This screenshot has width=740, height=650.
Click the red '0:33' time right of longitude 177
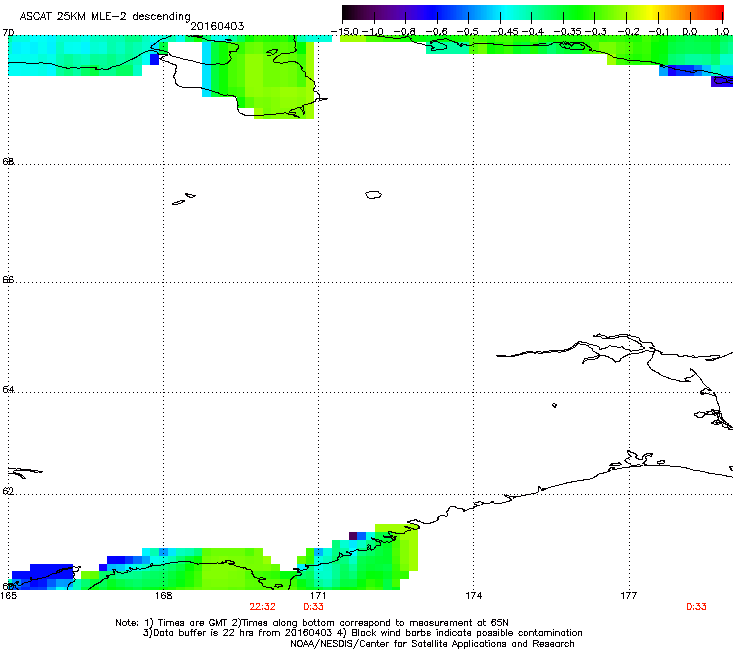click(696, 607)
